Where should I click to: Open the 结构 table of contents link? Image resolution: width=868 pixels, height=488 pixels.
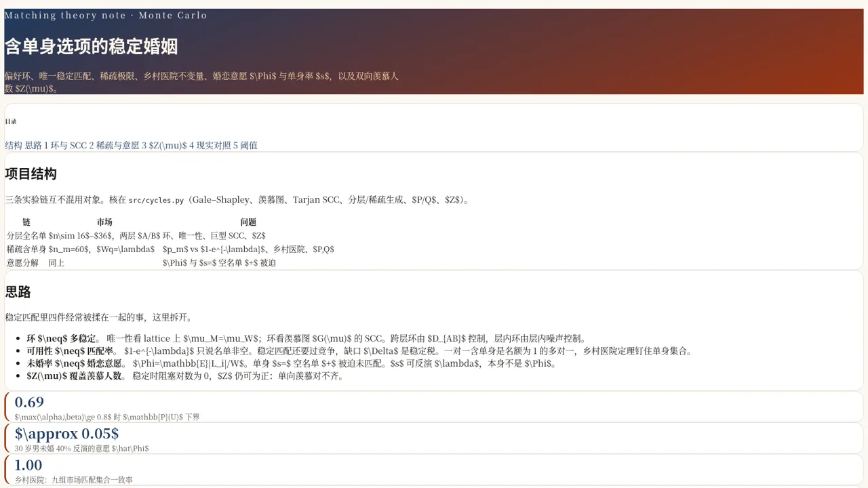click(x=14, y=145)
